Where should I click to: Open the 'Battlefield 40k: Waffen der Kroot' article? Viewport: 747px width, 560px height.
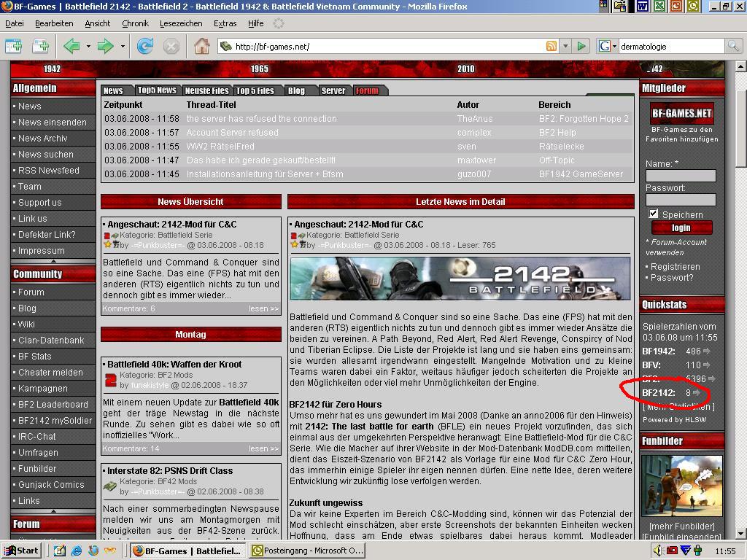pyautogui.click(x=174, y=365)
